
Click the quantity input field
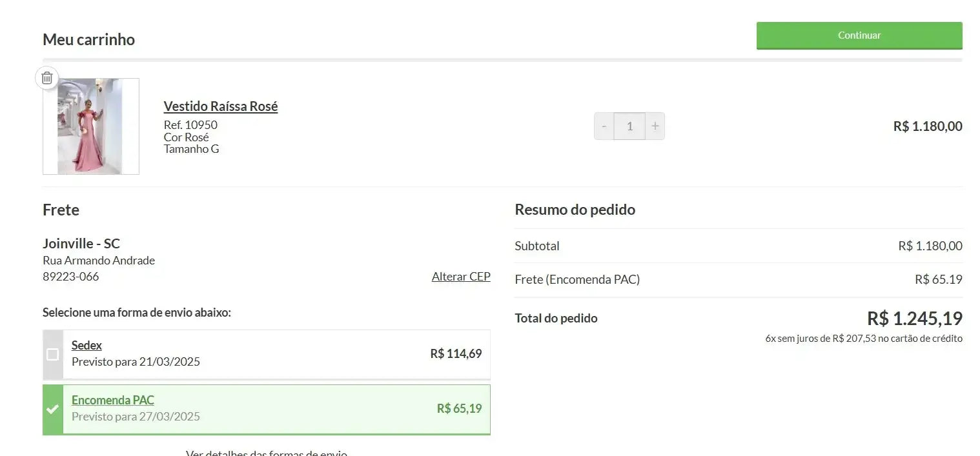pos(629,126)
